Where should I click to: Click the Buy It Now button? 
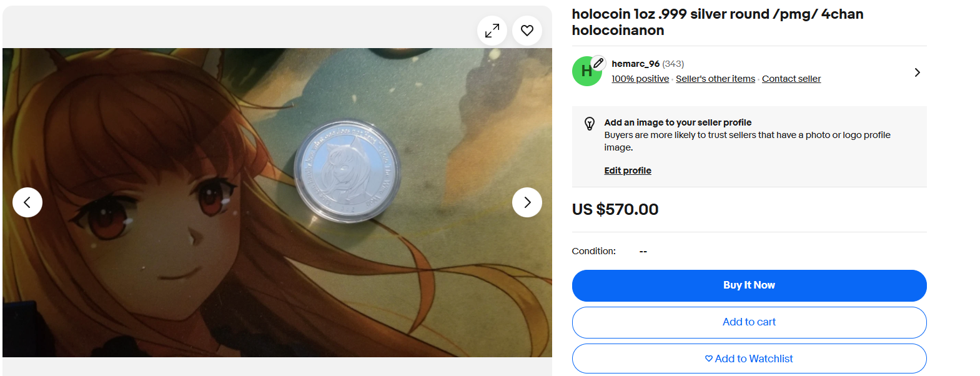[749, 285]
